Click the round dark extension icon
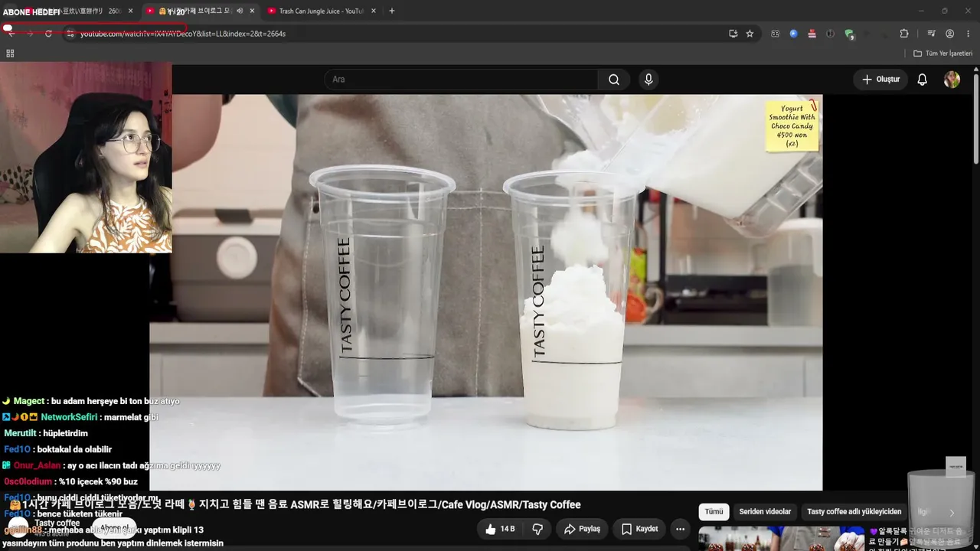The width and height of the screenshot is (980, 551). pos(830,34)
